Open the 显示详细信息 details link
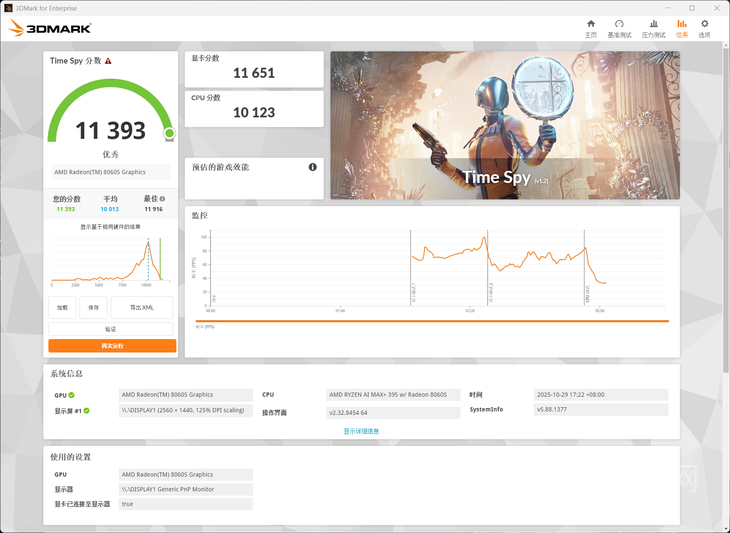 tap(361, 431)
